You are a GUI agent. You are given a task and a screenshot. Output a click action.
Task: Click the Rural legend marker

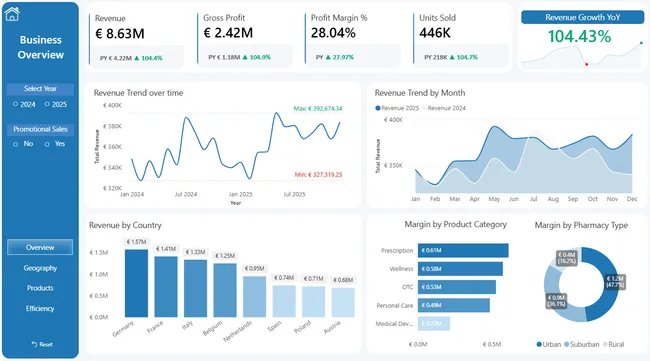click(x=605, y=344)
